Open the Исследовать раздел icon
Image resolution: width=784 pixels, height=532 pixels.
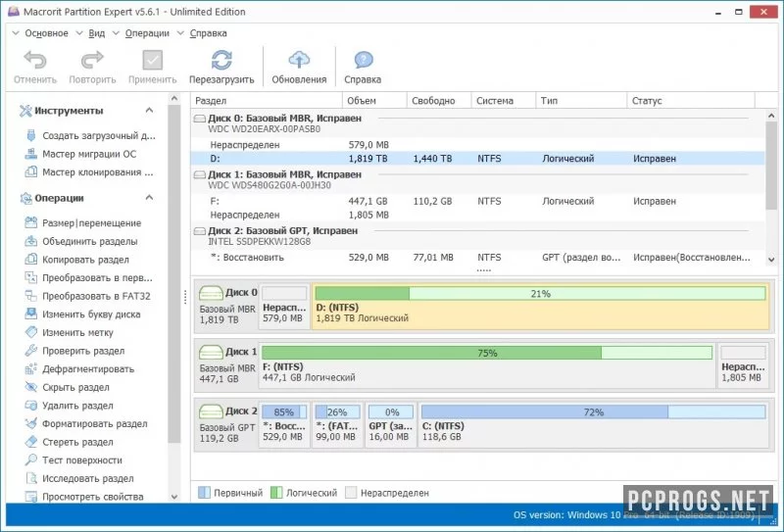[x=31, y=478]
